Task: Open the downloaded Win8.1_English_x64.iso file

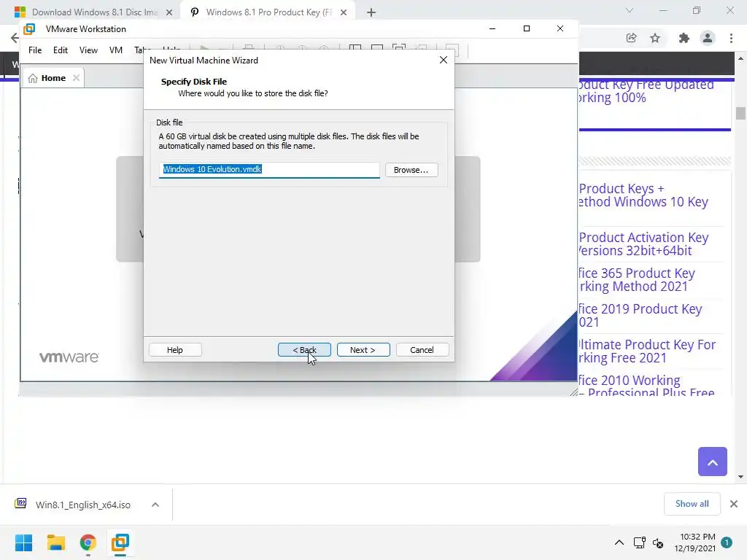Action: click(x=83, y=505)
